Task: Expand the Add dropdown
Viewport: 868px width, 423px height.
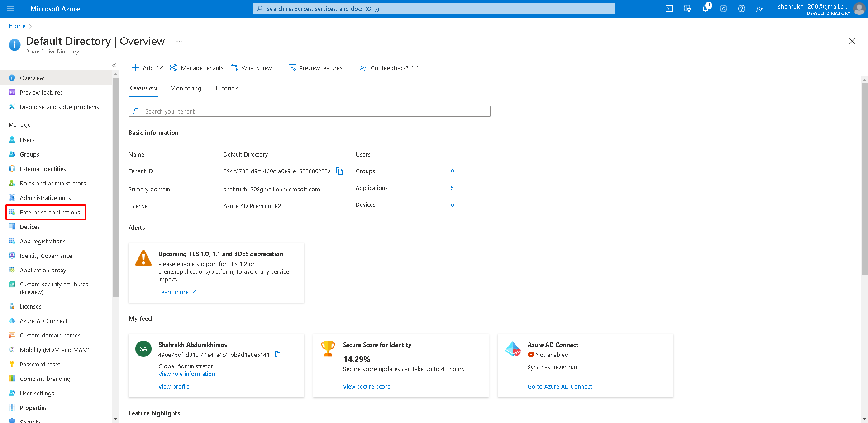Action: pos(147,68)
